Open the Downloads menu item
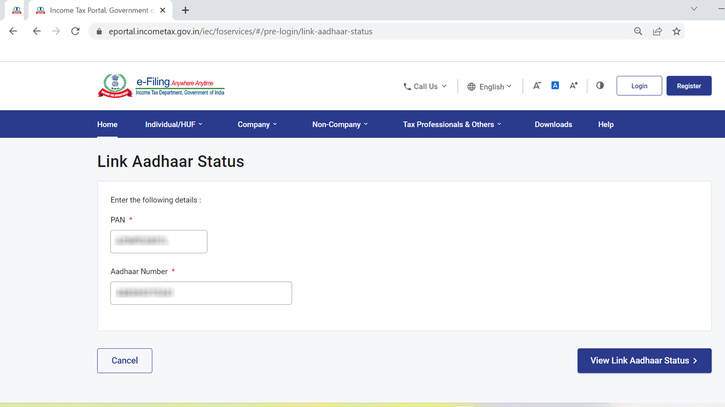This screenshot has height=407, width=725. coord(553,124)
